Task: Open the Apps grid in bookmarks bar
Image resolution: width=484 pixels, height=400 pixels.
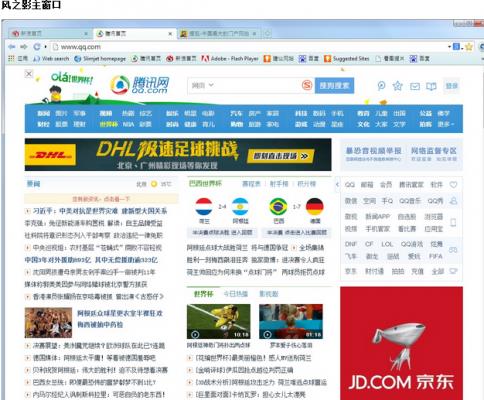Action: tap(11, 58)
